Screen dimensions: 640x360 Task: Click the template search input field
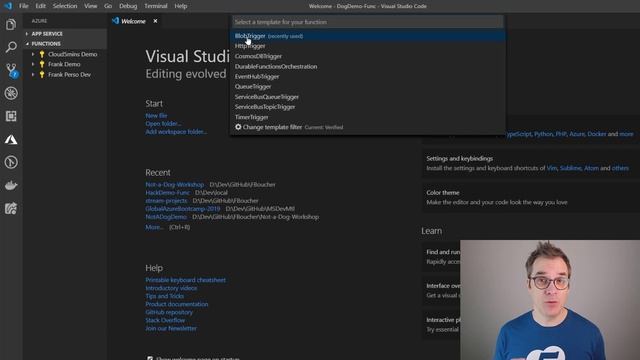click(367, 22)
